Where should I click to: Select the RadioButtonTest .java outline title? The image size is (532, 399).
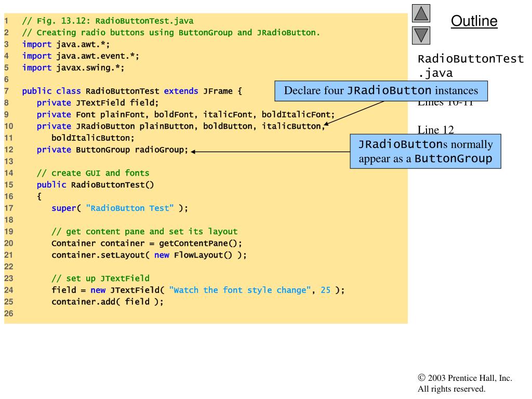pyautogui.click(x=471, y=66)
